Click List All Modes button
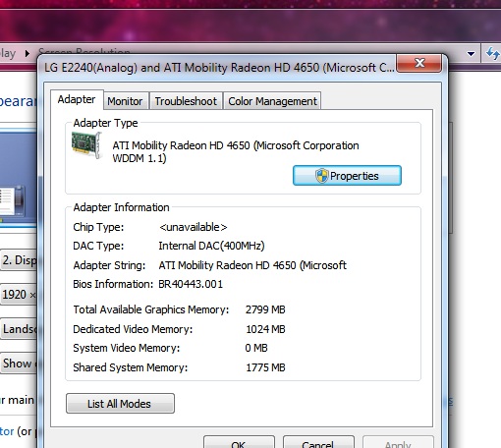This screenshot has width=501, height=448. 120,404
